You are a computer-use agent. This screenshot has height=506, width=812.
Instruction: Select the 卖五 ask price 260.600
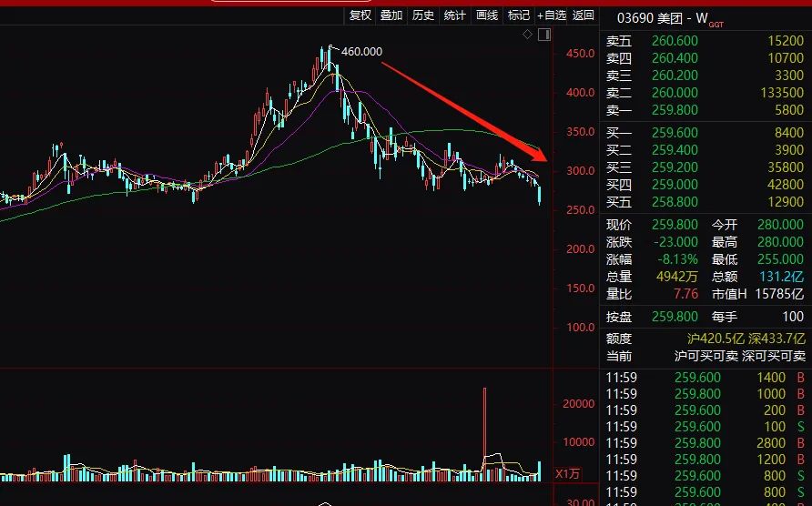(675, 40)
